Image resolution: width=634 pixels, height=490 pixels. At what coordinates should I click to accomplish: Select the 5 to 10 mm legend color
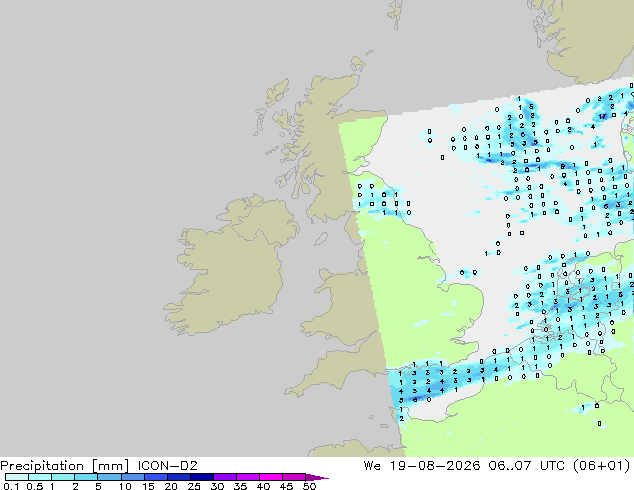click(109, 477)
